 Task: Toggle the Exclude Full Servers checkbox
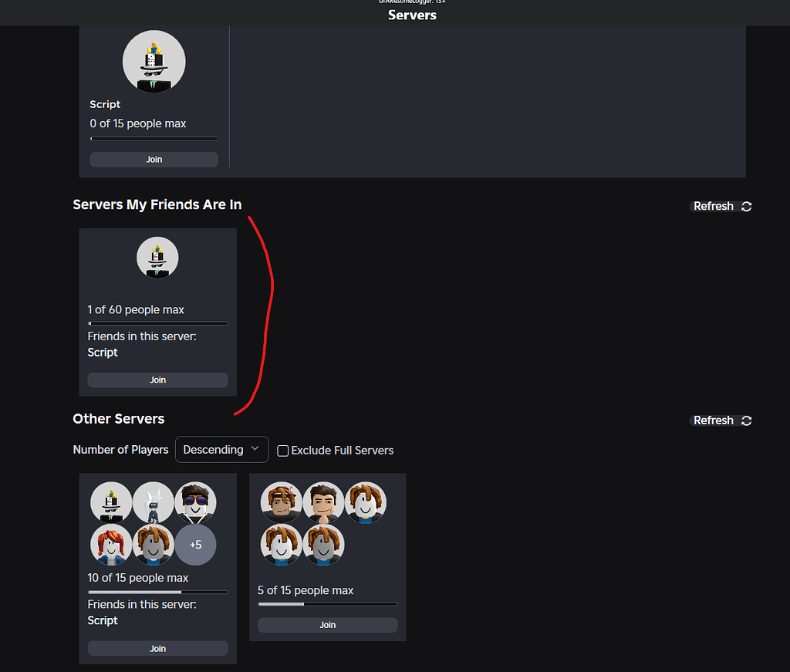click(282, 451)
